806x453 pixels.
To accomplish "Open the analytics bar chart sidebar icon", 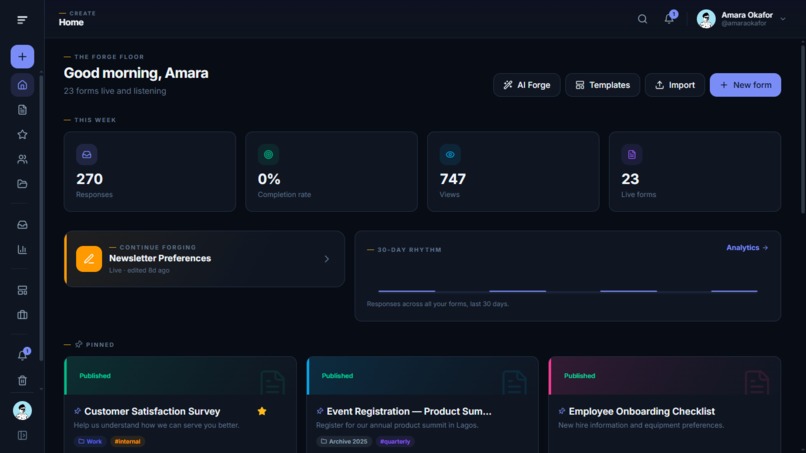I will point(22,249).
